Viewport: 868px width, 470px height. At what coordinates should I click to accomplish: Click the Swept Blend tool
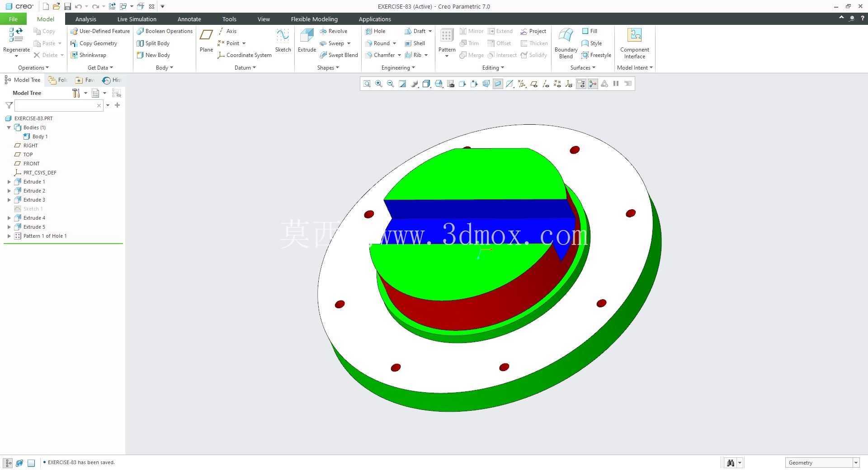tap(339, 55)
